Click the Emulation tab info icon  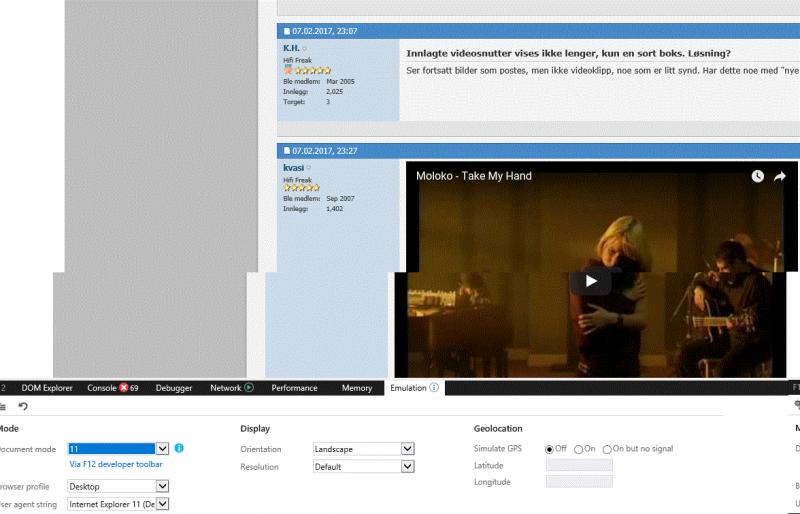[x=434, y=387]
